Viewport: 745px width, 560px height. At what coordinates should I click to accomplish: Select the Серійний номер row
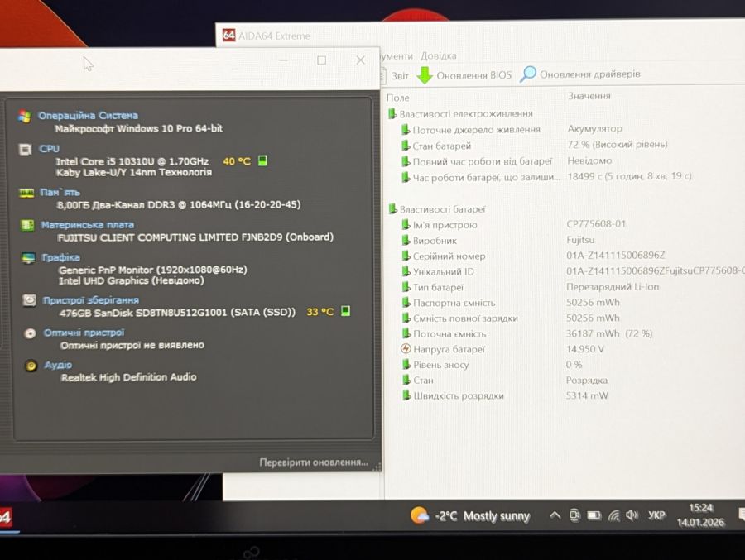pos(533,256)
